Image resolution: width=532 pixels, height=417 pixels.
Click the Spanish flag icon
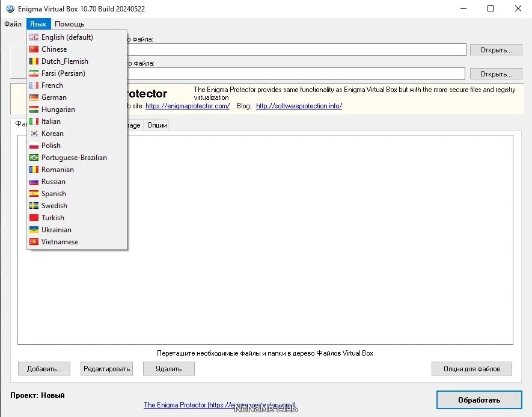34,194
